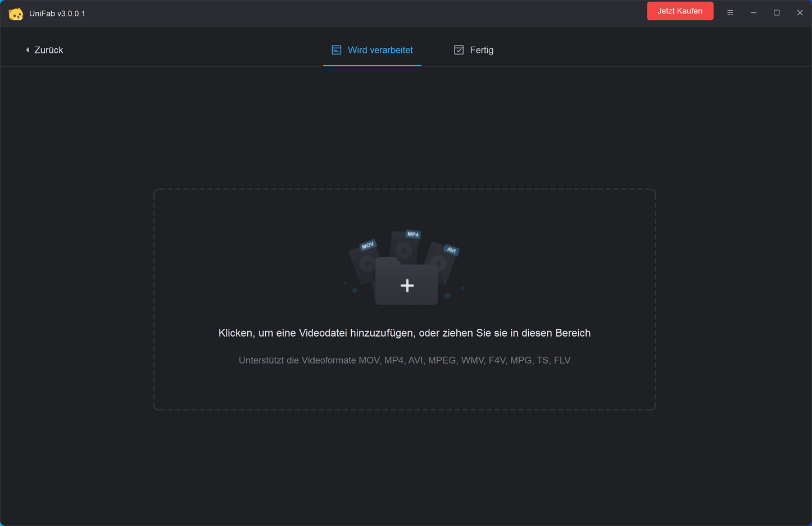Viewport: 812px width, 526px height.
Task: Click the hinzufügen instruction text
Action: (x=404, y=333)
